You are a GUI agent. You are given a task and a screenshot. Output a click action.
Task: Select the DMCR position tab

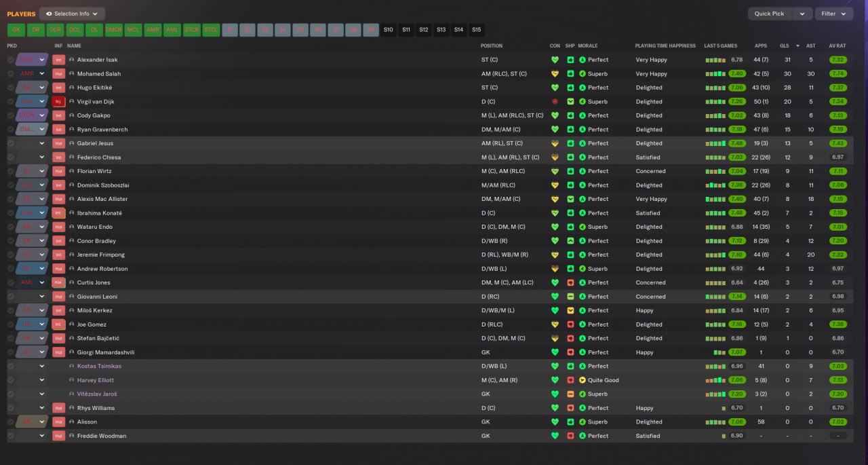pyautogui.click(x=114, y=30)
